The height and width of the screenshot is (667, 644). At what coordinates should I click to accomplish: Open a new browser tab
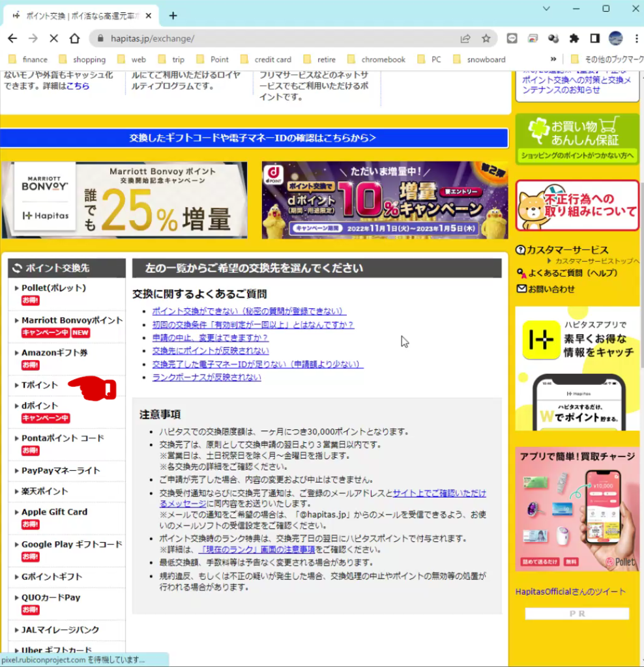(173, 16)
